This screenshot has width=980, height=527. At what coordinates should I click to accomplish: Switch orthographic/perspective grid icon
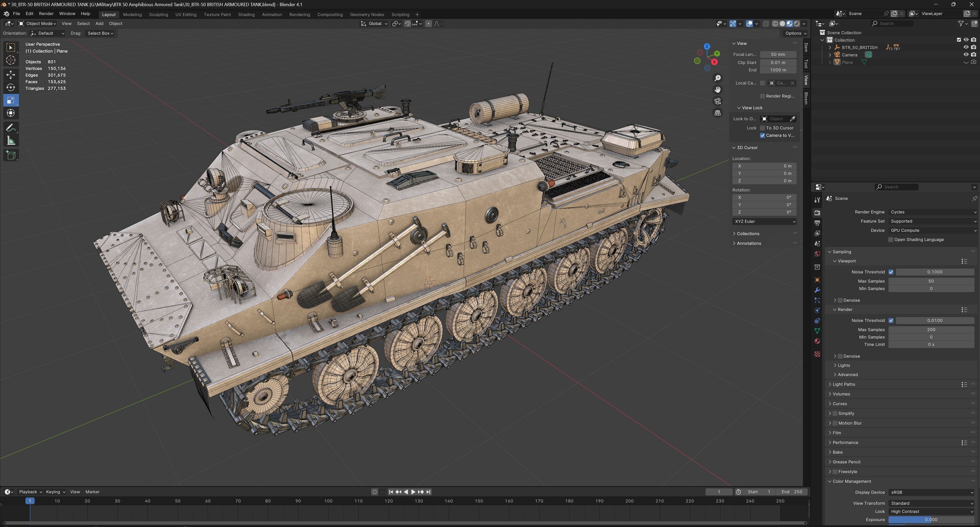717,113
